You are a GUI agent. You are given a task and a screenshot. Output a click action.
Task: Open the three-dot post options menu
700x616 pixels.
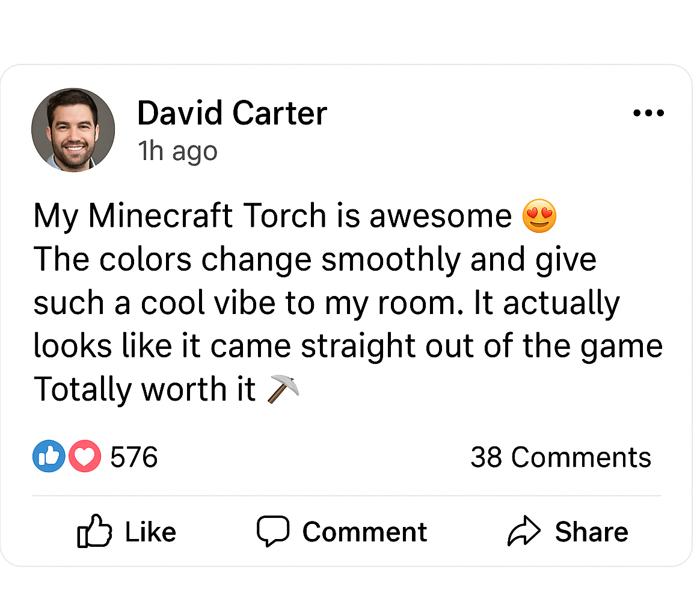coord(648,113)
